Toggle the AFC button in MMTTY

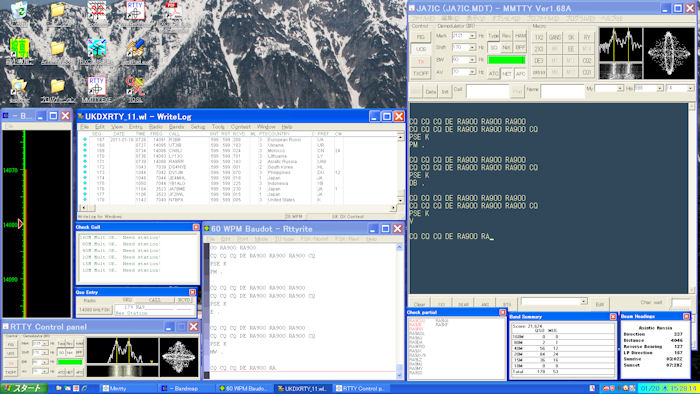point(520,73)
